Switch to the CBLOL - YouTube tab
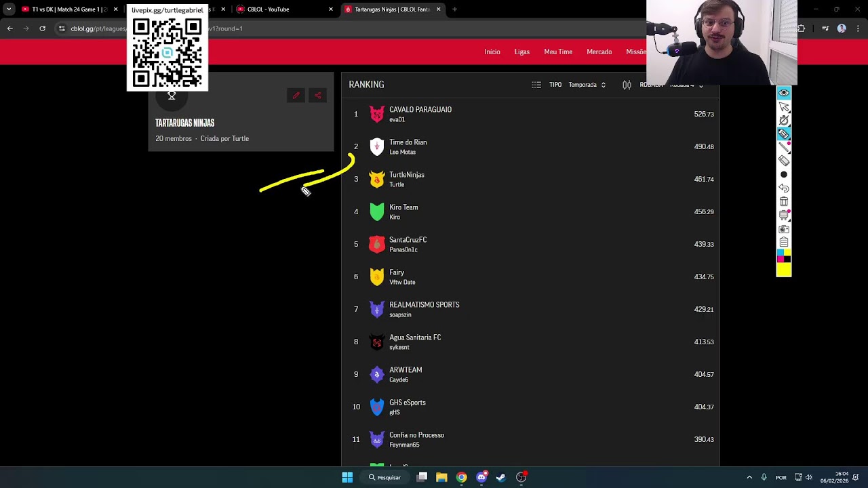The height and width of the screenshot is (488, 868). pos(285,9)
